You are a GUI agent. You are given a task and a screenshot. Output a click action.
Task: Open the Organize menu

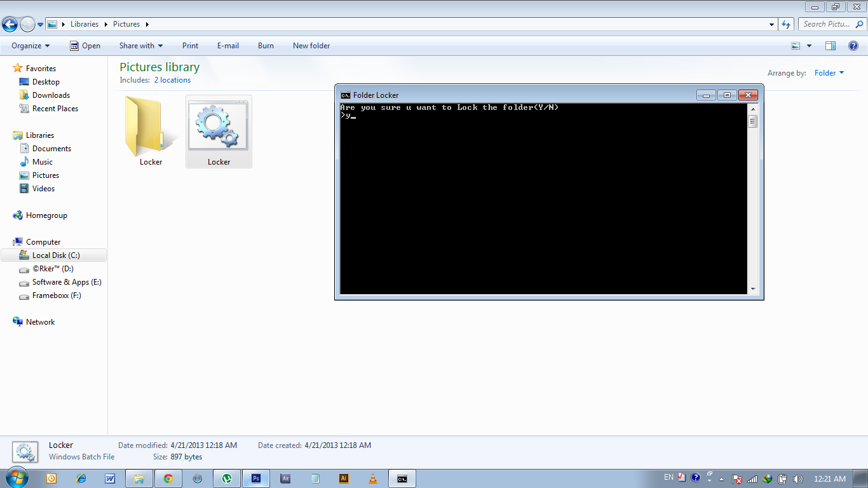click(31, 46)
